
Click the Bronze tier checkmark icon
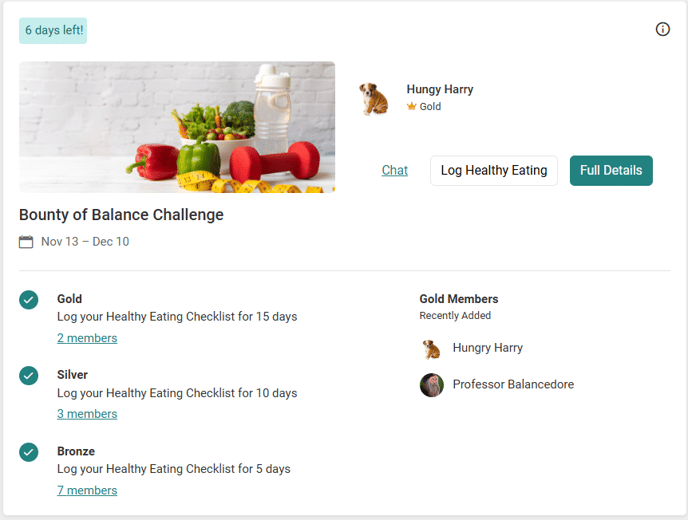point(29,452)
